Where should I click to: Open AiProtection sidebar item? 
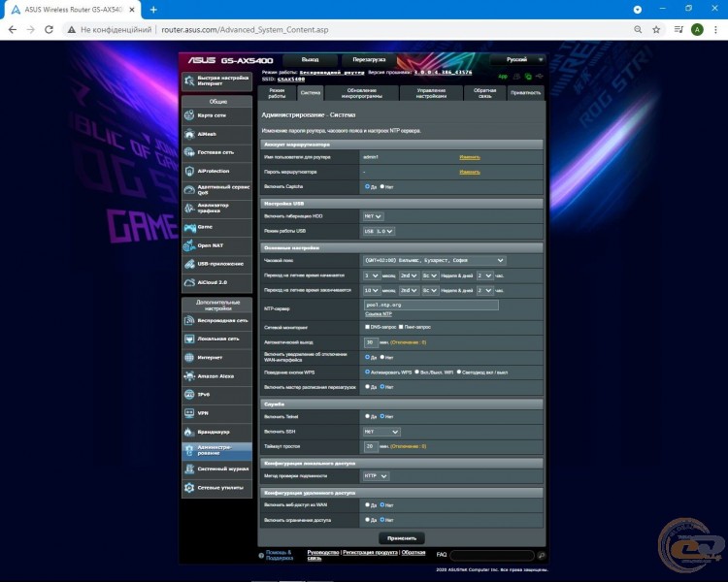point(216,171)
